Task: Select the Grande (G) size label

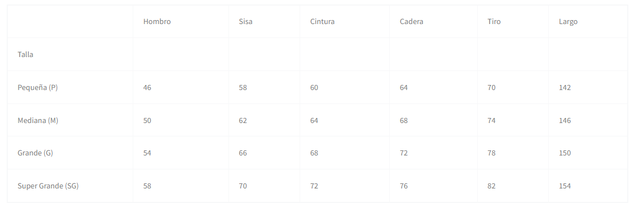Action: point(35,153)
